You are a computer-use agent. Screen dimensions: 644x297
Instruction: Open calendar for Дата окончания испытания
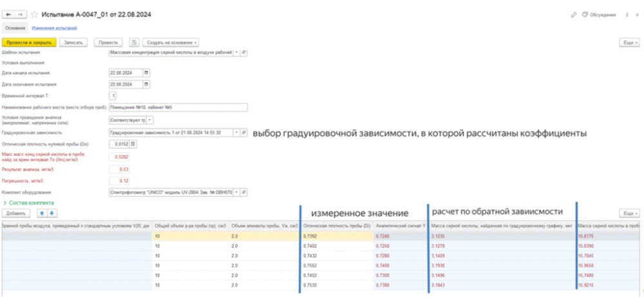click(x=146, y=84)
